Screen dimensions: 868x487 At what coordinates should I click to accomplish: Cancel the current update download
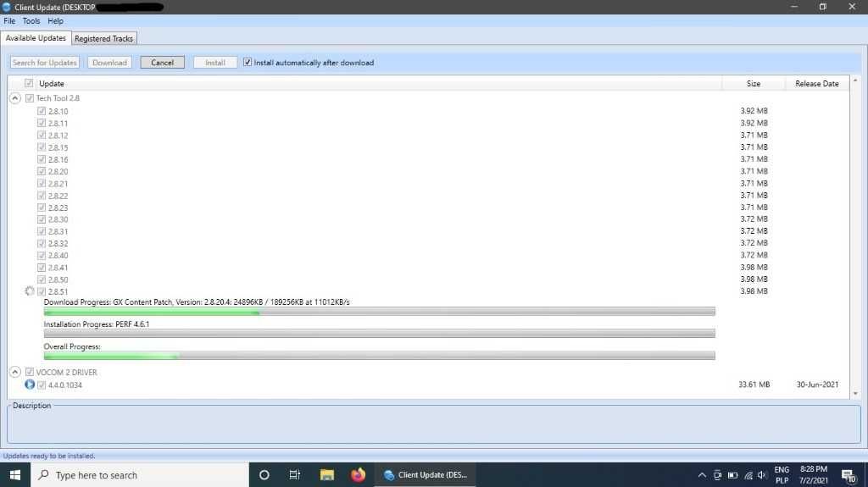coord(162,63)
